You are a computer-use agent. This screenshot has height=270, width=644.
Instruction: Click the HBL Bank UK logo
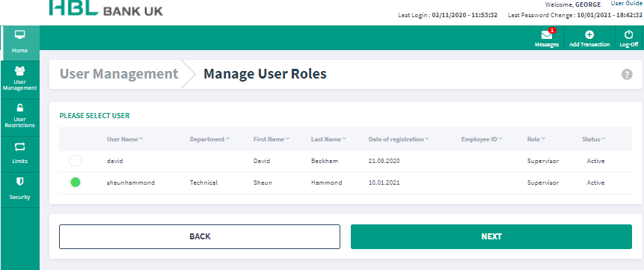[x=106, y=8]
